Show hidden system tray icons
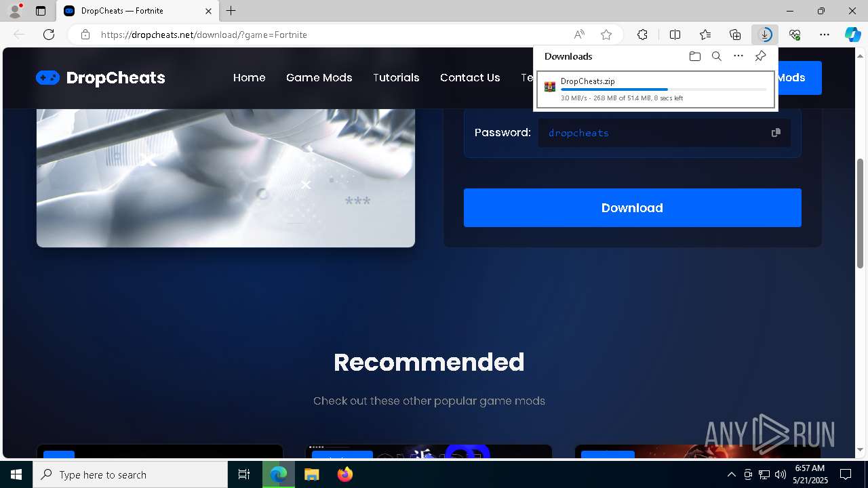868x488 pixels. pos(732,474)
